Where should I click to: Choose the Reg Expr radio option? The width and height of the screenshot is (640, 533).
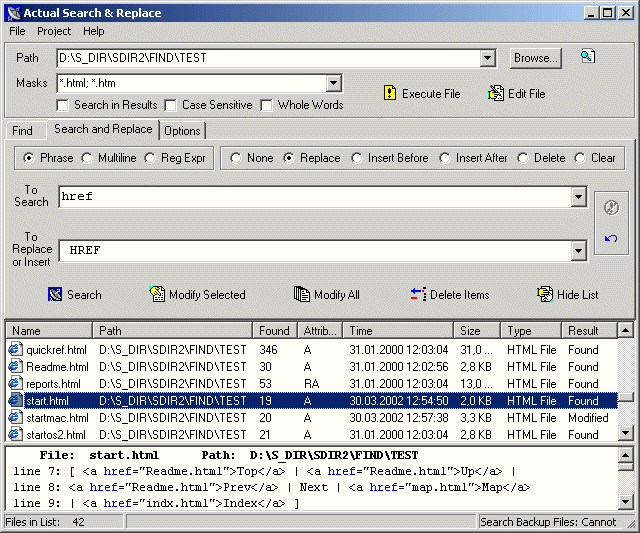[150, 158]
